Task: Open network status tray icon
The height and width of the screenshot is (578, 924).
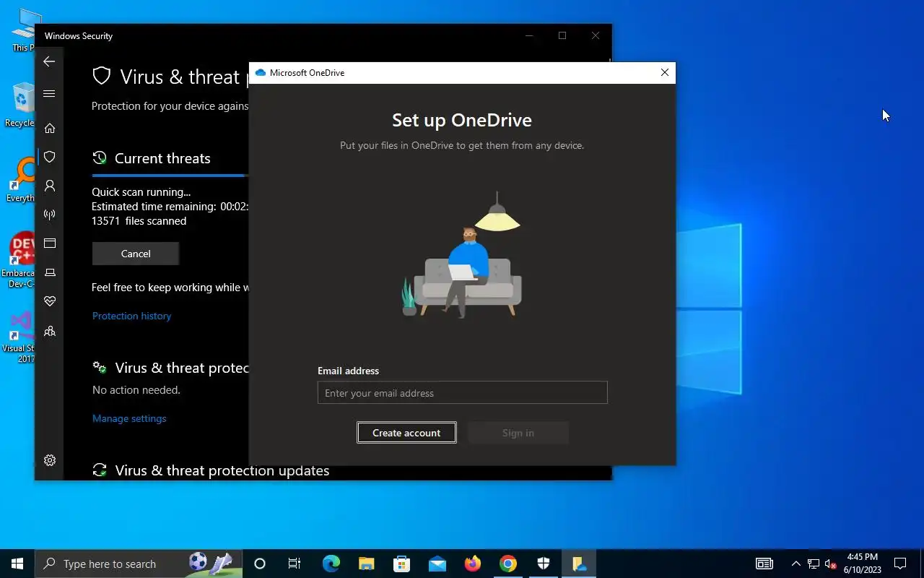Action: tap(814, 564)
